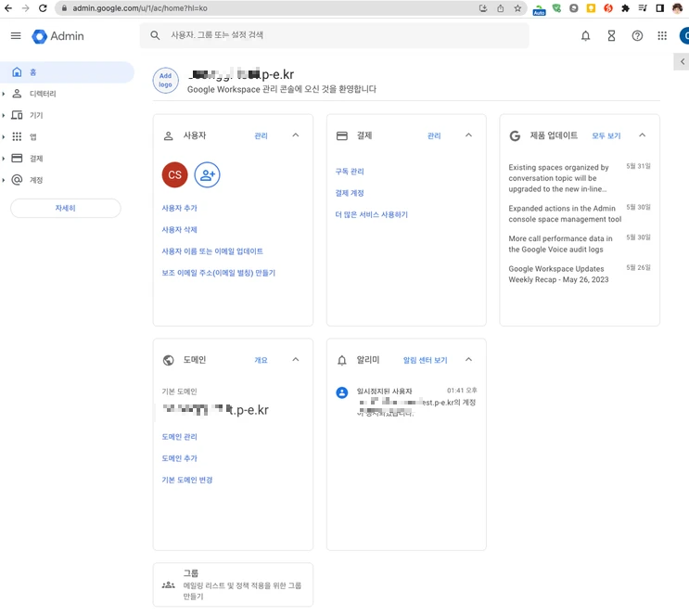The height and width of the screenshot is (616, 689).
Task: Click the Add logo circle
Action: tap(165, 81)
